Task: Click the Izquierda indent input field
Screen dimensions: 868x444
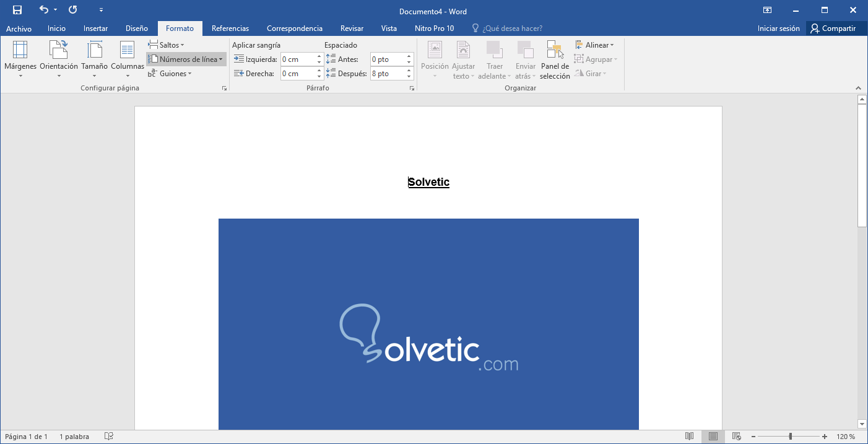Action: [298, 59]
